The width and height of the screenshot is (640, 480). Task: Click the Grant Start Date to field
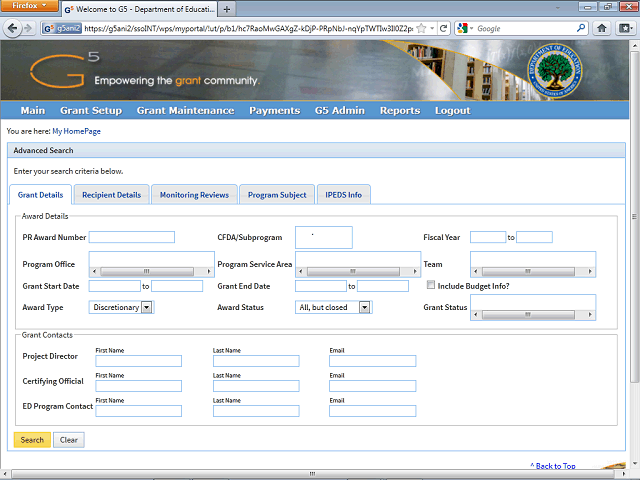click(x=177, y=286)
